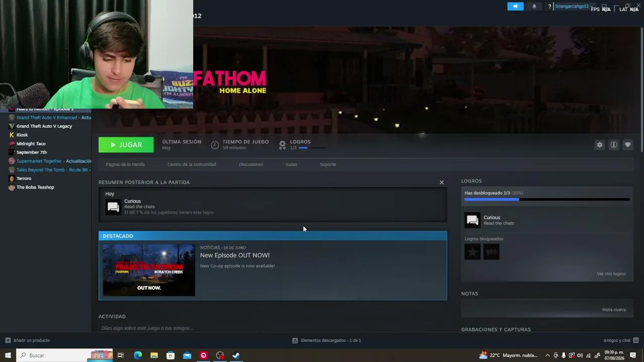Open the Windows action center
The width and height of the screenshot is (644, 362).
tap(633, 355)
